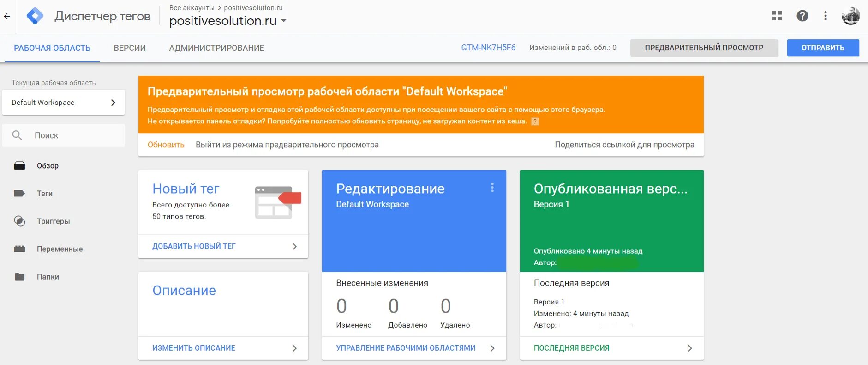Click Последняя версия green link
Screen dimensions: 868x365
[572, 348]
